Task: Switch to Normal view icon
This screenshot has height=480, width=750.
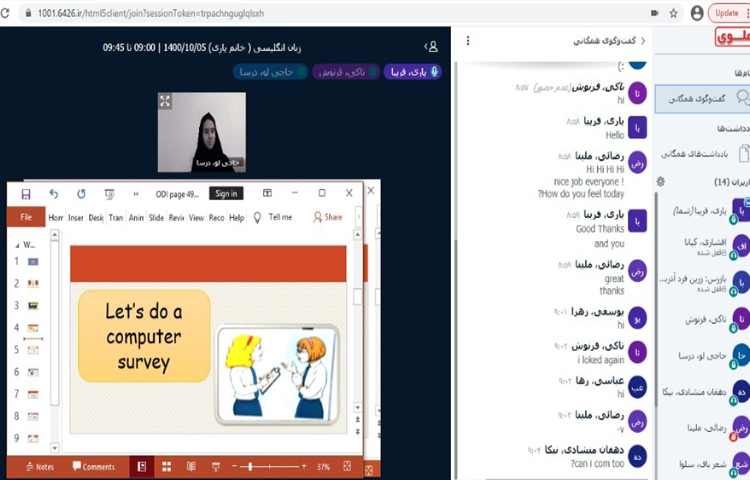Action: pos(142,467)
